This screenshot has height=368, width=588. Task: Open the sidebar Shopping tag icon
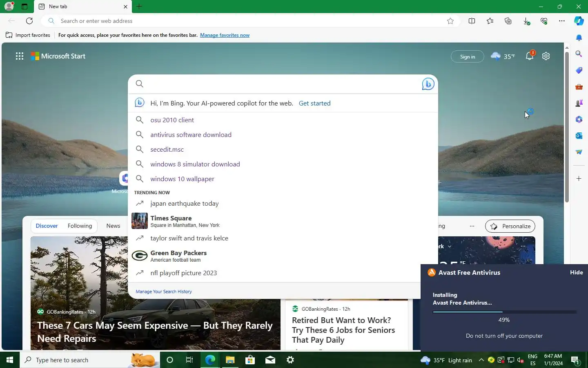coord(579,70)
